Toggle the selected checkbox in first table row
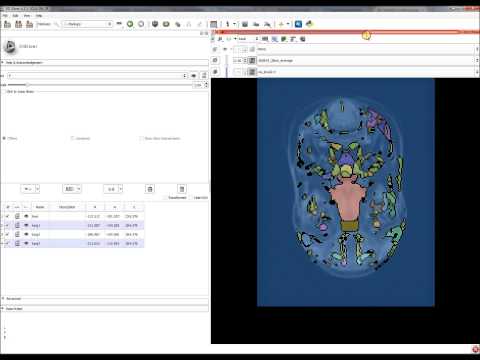 [x=7, y=216]
